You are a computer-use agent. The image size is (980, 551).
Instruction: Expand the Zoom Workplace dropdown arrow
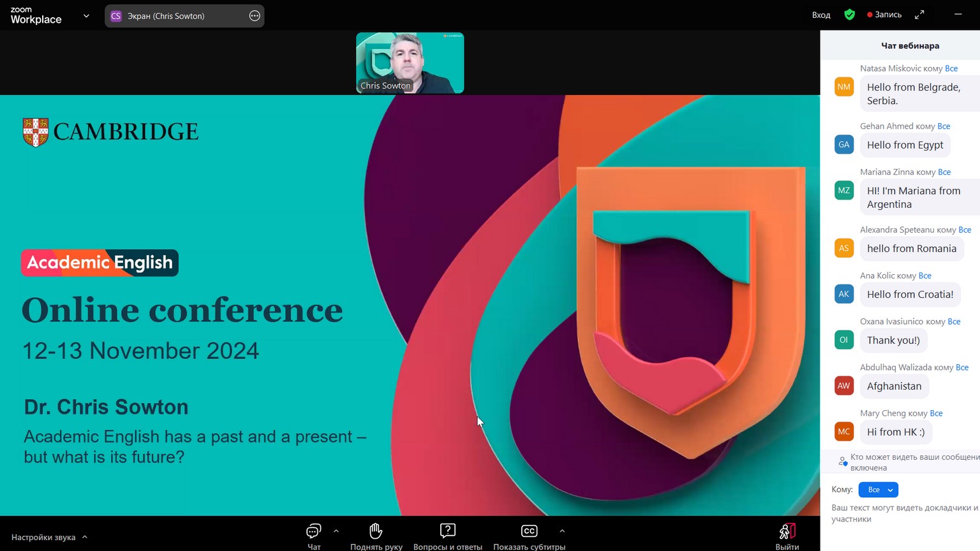tap(86, 16)
